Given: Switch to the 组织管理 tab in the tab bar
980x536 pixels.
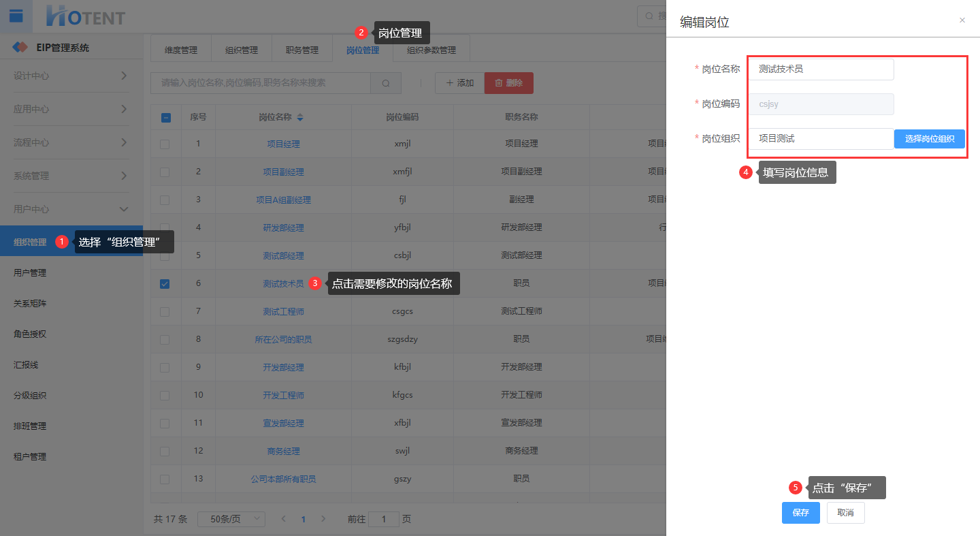Looking at the screenshot, I should tap(241, 50).
